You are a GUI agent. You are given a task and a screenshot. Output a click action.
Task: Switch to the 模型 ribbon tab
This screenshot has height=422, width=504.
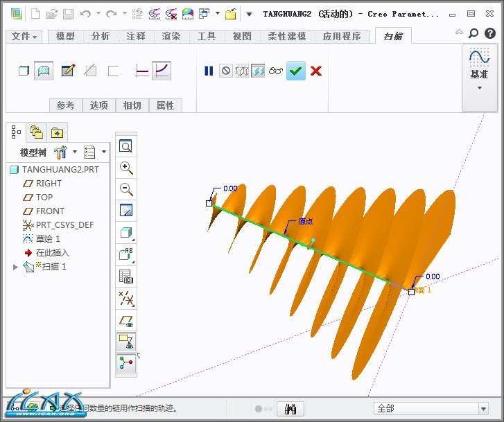(65, 37)
